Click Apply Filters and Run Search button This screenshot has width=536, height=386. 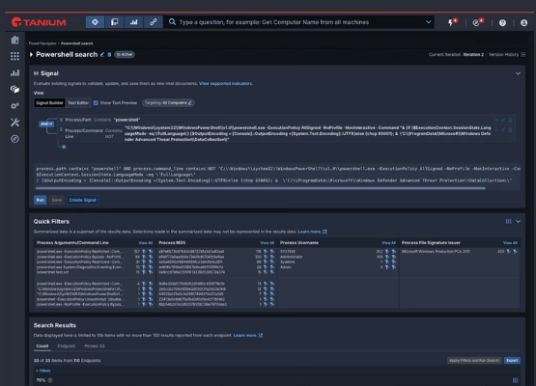point(474,360)
